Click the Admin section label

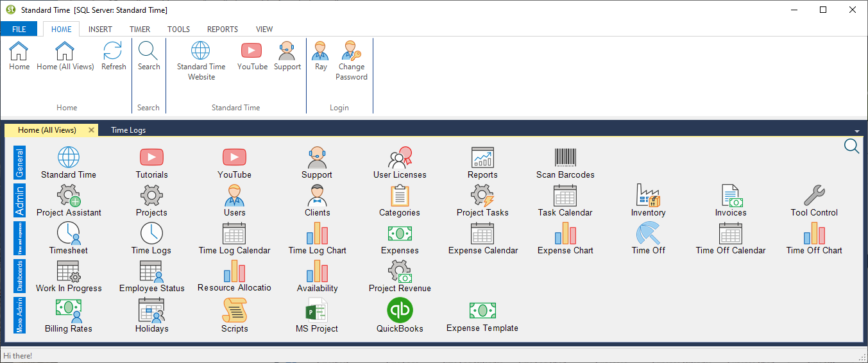pyautogui.click(x=20, y=201)
